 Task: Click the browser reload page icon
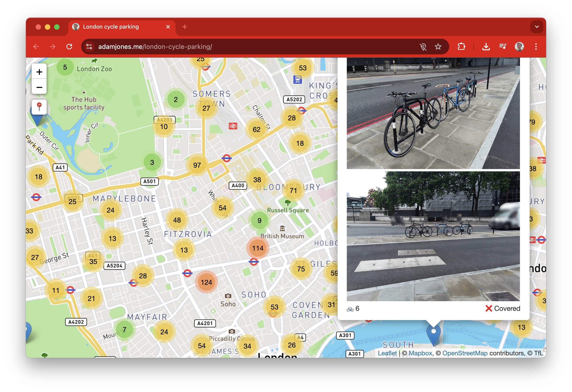coord(69,47)
